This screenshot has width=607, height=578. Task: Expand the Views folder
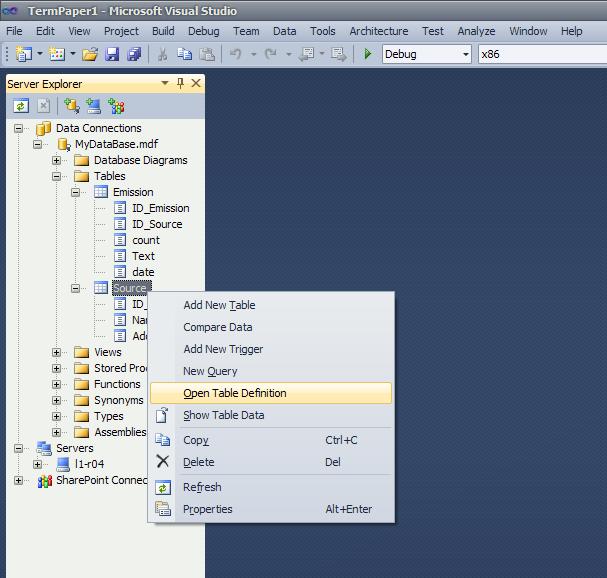(x=57, y=352)
